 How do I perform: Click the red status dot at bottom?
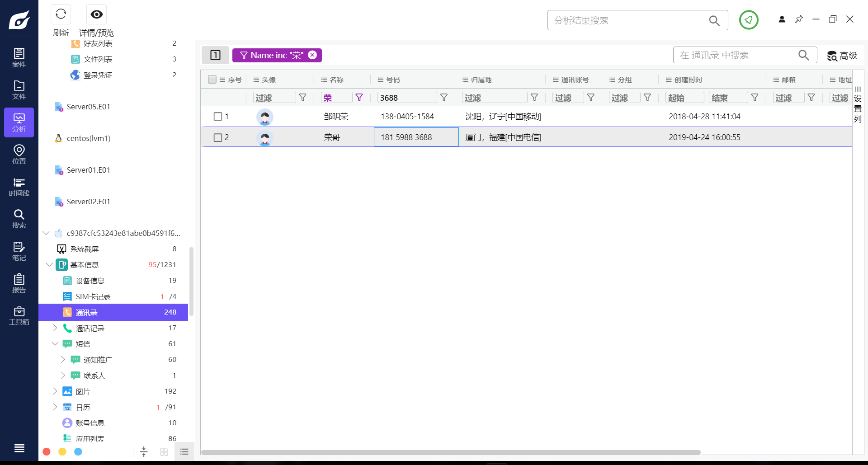46,451
